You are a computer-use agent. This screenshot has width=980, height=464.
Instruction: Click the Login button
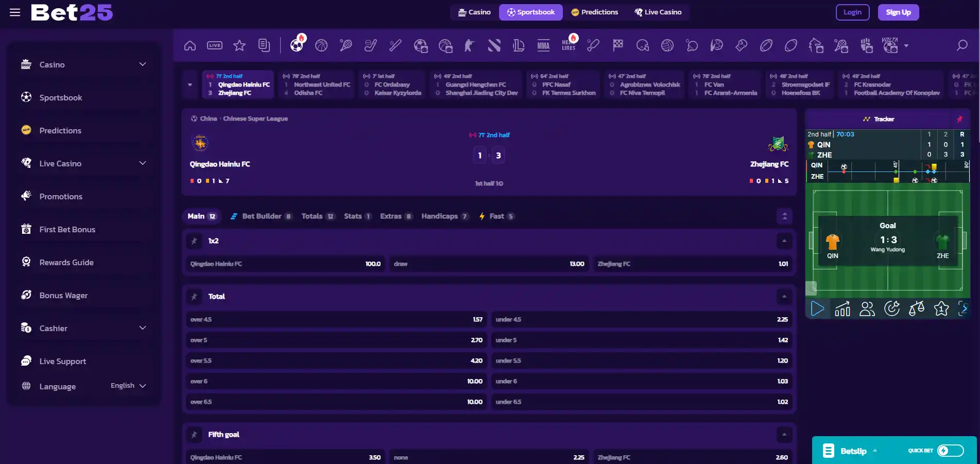(x=852, y=12)
